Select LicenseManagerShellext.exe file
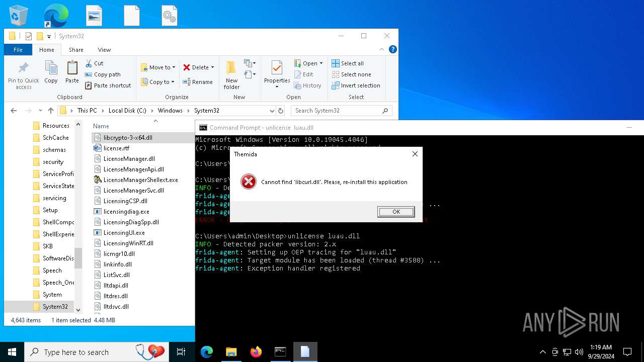This screenshot has height=362, width=644. click(140, 179)
